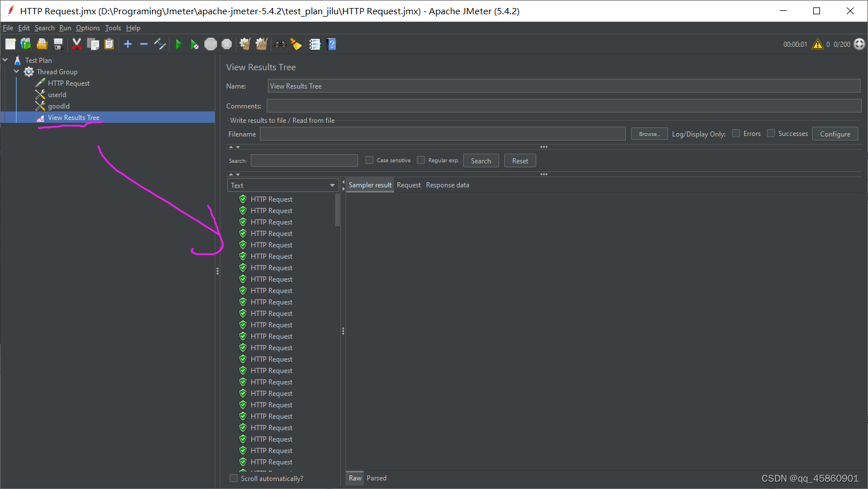Open the Help menu
This screenshot has height=489, width=868.
(133, 28)
